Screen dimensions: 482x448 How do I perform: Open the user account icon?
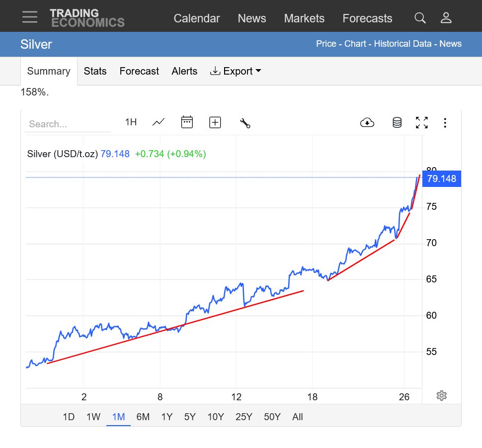click(x=446, y=18)
